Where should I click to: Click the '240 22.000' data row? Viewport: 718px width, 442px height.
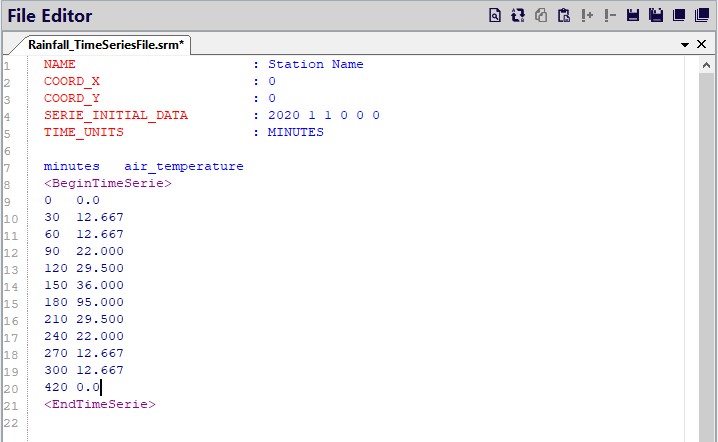point(84,336)
